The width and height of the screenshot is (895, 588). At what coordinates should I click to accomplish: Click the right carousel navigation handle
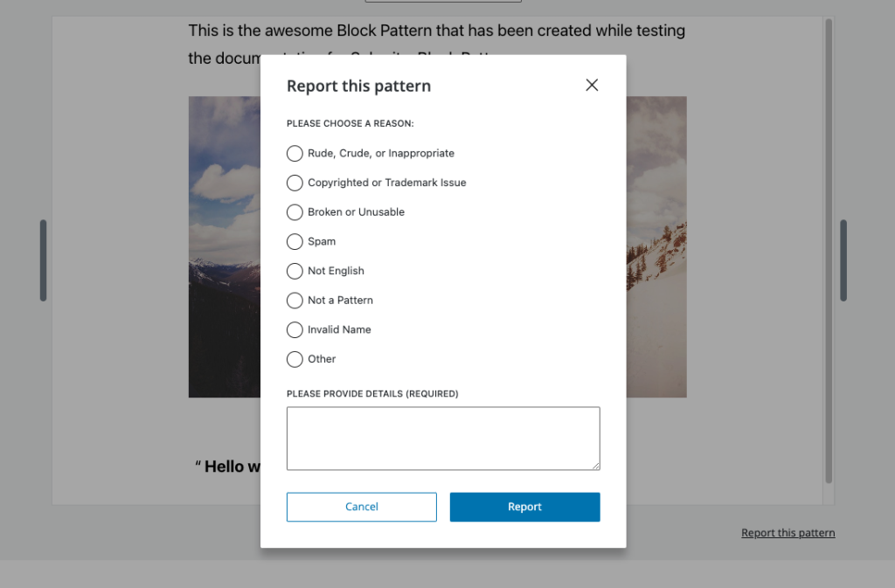pos(842,260)
